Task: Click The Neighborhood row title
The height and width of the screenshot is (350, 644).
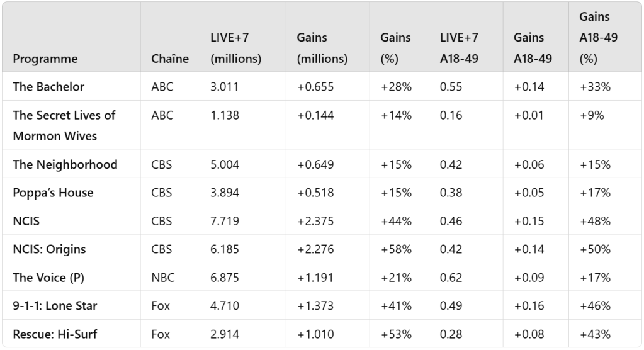Action: [x=65, y=164]
